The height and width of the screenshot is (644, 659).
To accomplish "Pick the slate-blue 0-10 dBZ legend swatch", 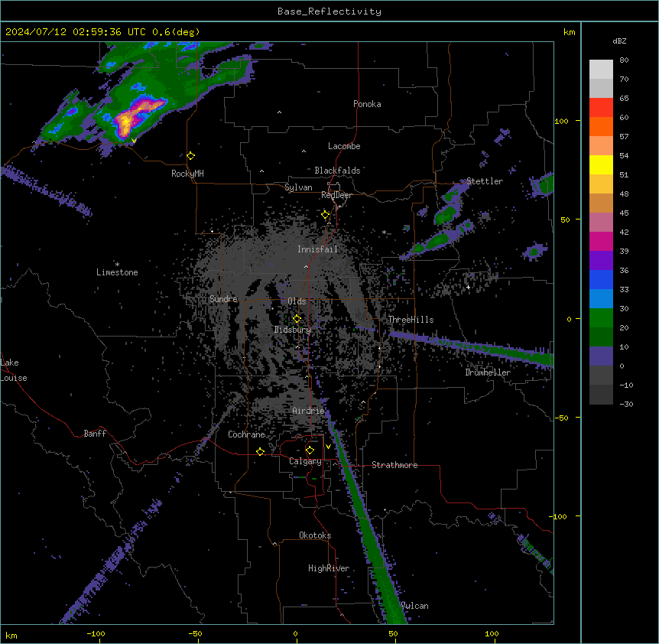I will (601, 356).
